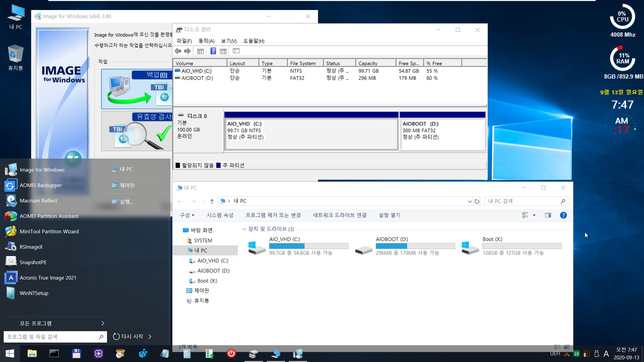Go up one folder level in explorer
Screen dimensions: 644x362
point(212,201)
